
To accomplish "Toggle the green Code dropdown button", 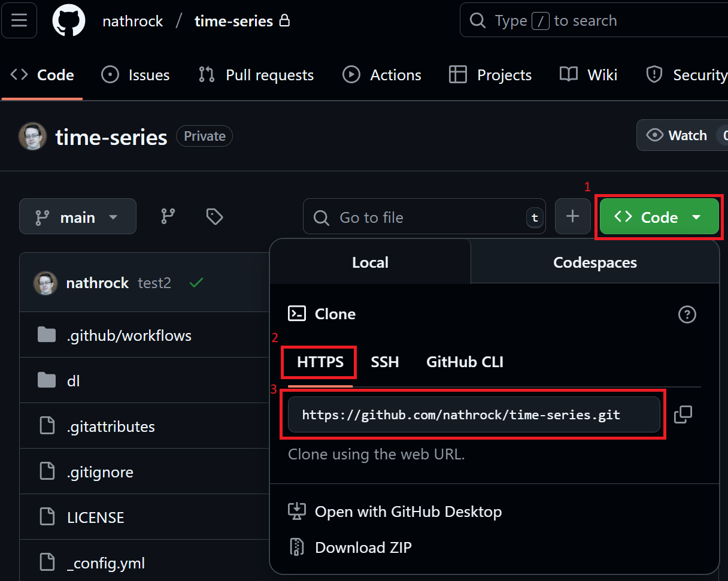I will coord(659,217).
